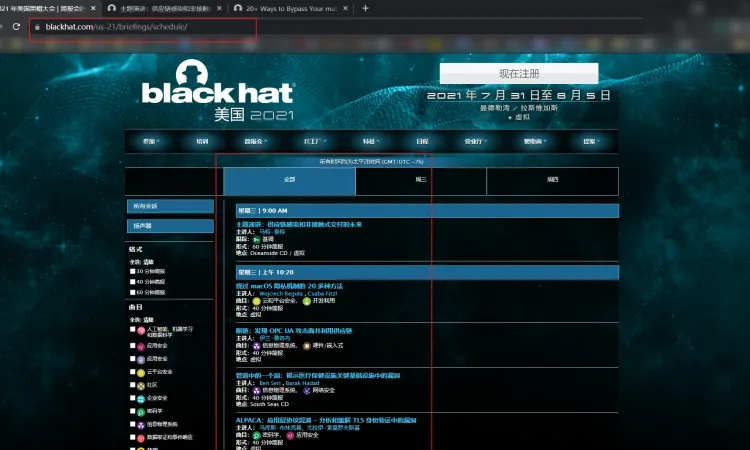
Task: Check the 数据取证和事件响应 track checkbox
Action: tap(132, 437)
